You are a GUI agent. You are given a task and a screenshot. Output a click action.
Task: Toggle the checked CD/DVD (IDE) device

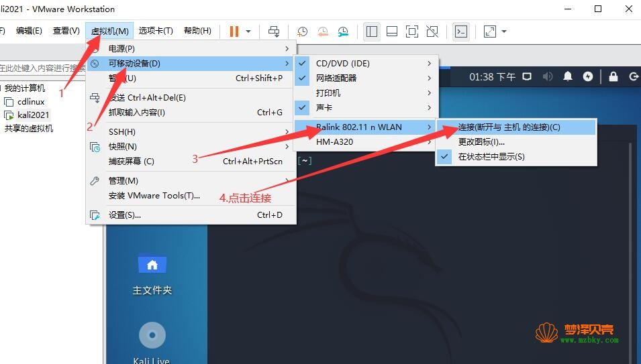(x=366, y=63)
